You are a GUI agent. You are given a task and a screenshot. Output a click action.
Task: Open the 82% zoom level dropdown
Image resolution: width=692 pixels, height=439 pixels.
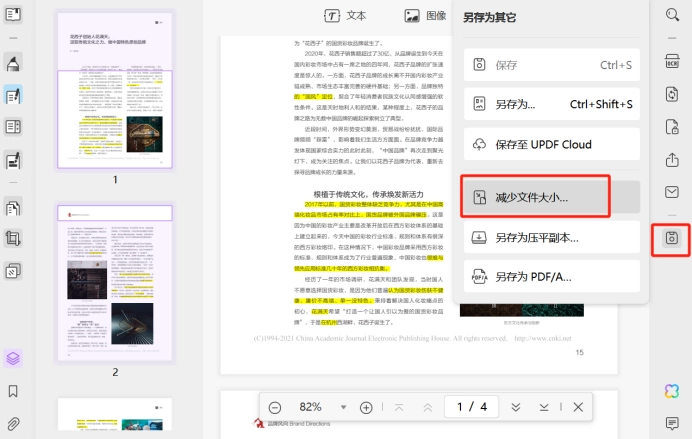[343, 407]
